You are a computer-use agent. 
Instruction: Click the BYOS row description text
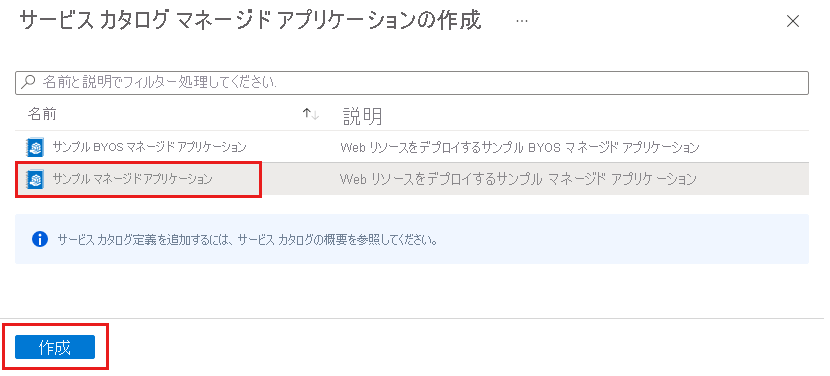tap(520, 147)
